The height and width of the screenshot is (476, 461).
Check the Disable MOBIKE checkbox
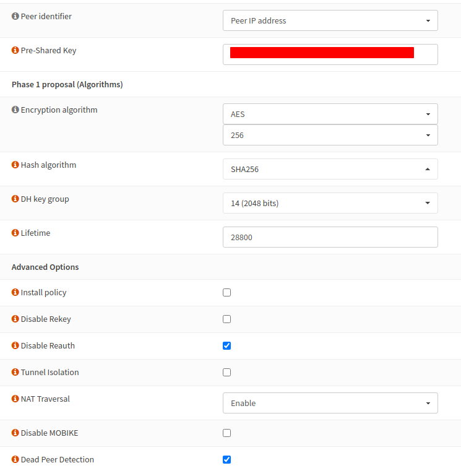[x=226, y=433]
